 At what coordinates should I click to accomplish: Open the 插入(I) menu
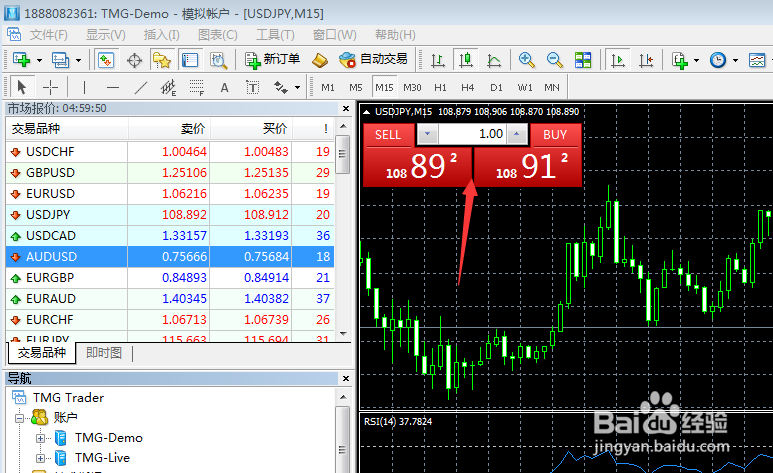(161, 35)
